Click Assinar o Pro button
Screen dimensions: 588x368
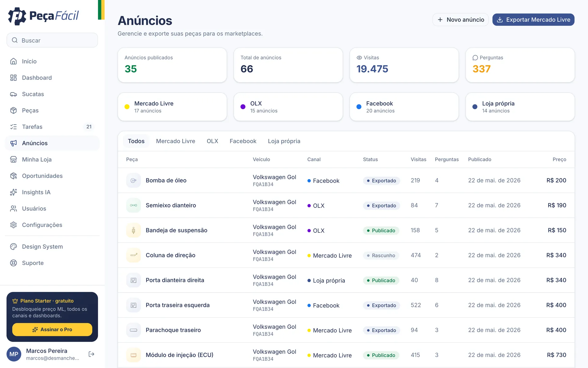tap(52, 329)
